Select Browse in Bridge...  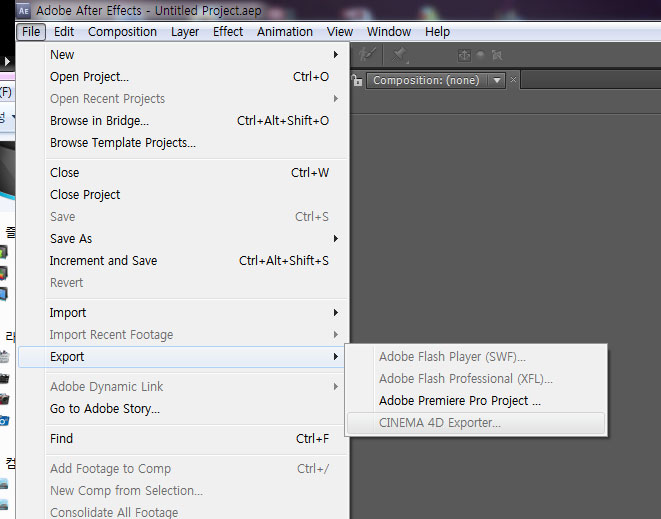pyautogui.click(x=183, y=121)
